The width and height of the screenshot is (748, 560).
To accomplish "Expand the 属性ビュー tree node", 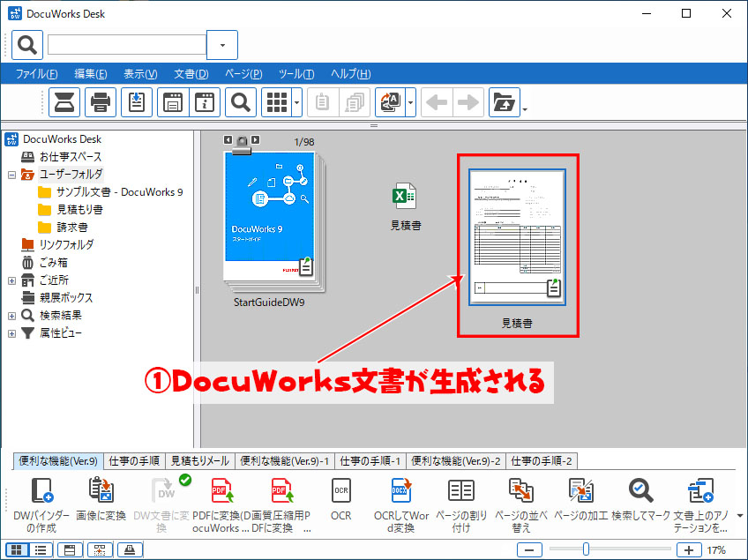I will coord(12,334).
